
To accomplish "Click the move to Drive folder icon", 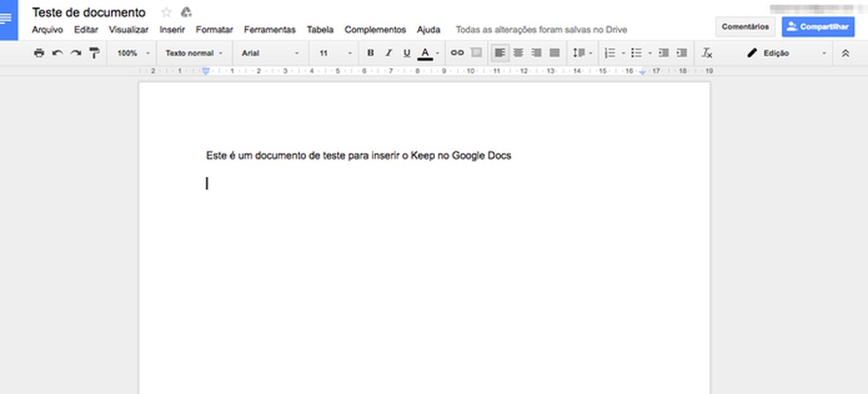I will pyautogui.click(x=186, y=12).
